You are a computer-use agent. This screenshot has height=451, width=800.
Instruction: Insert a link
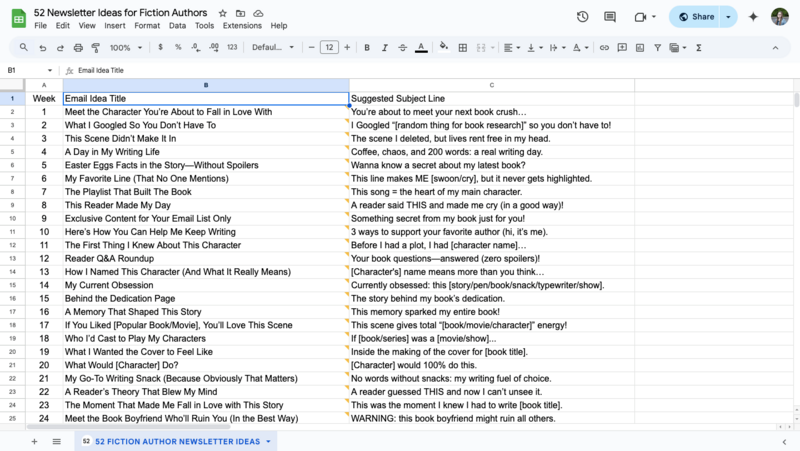[x=604, y=47]
